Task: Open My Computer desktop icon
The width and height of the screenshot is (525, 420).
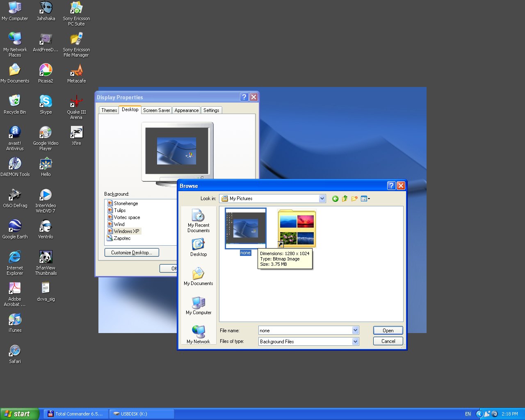Action: click(15, 11)
